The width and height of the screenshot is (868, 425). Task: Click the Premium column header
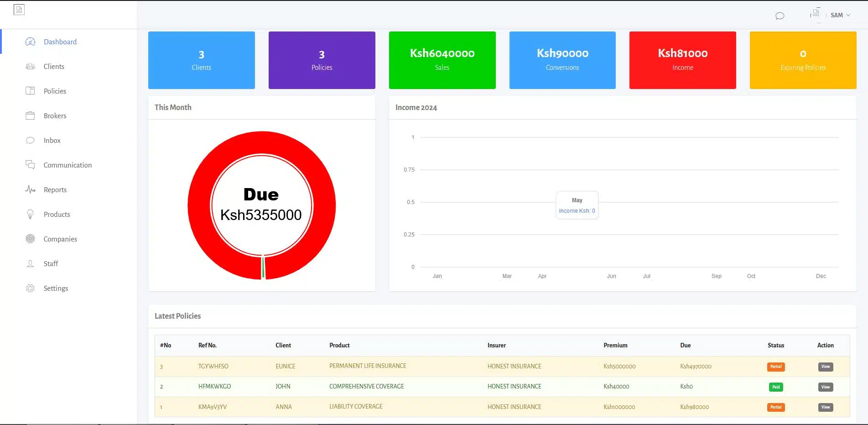pos(615,346)
